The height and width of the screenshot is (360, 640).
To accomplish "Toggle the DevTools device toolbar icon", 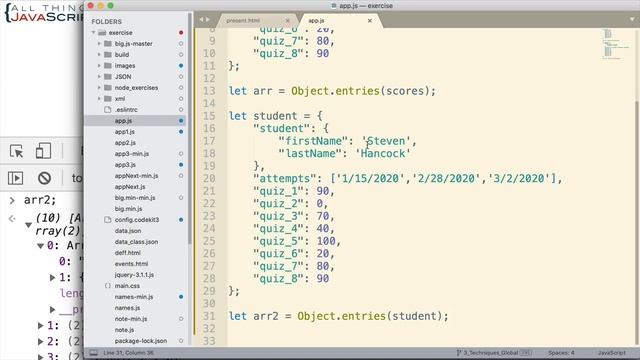I will [43, 151].
